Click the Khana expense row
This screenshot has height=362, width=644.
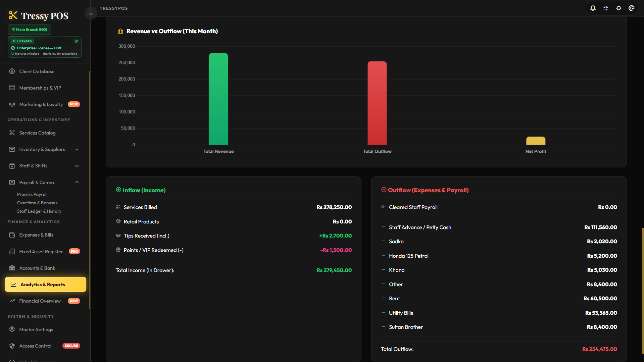pyautogui.click(x=499, y=270)
